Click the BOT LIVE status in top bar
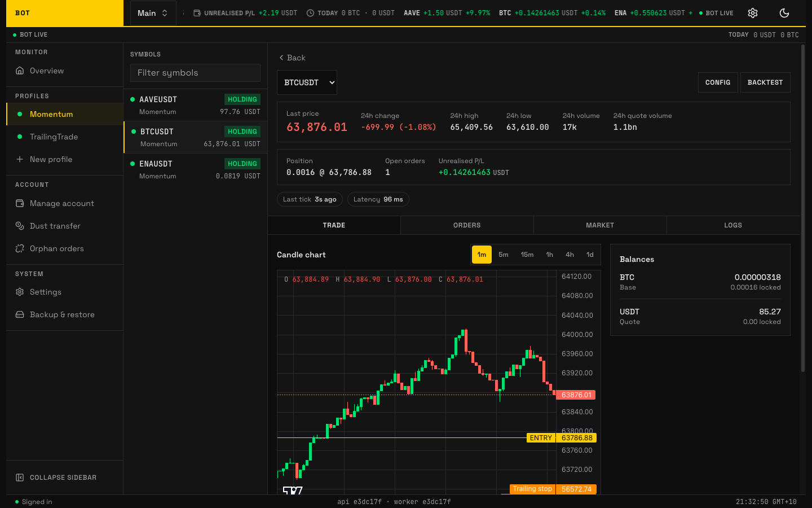Screen dimensions: 812x508 coord(716,13)
